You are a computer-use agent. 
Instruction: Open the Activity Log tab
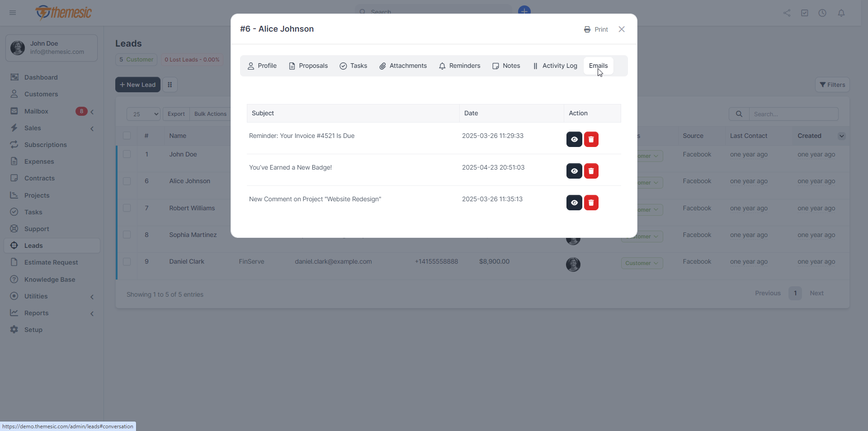pyautogui.click(x=555, y=66)
